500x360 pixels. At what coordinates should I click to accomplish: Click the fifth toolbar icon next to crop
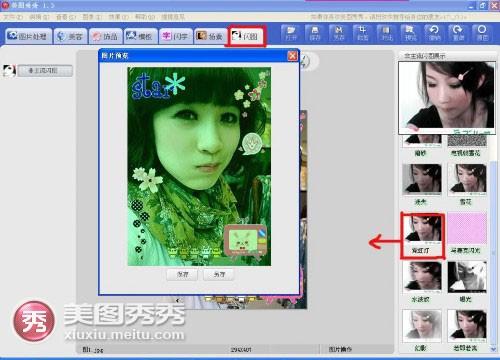tap(386, 33)
